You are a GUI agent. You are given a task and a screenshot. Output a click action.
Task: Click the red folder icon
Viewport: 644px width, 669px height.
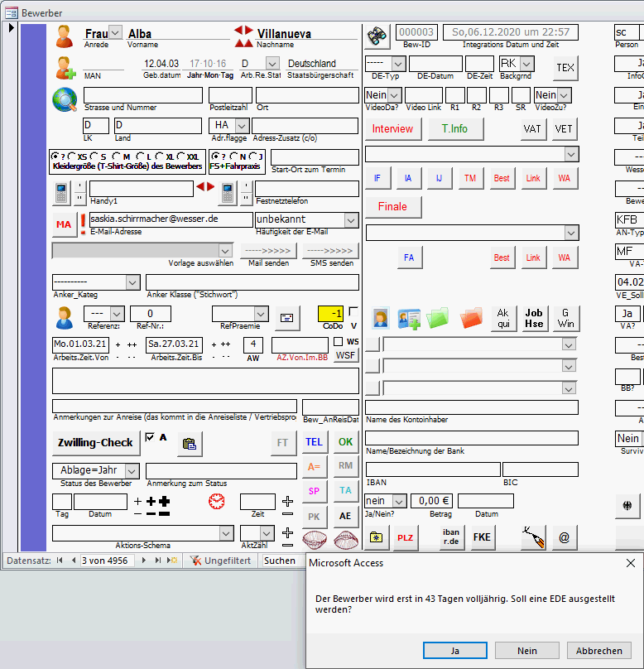(471, 318)
